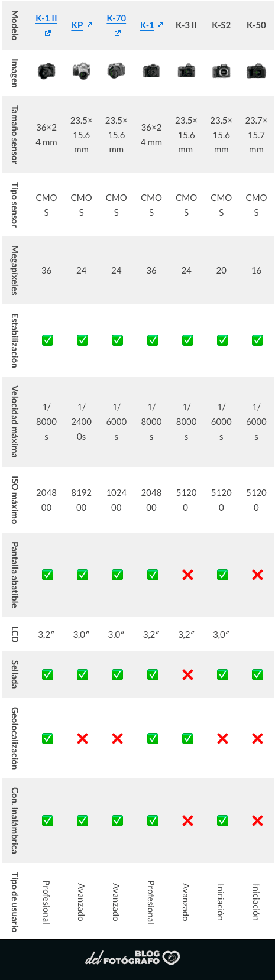Click the K-3 II Pantalla abatible red cross
This screenshot has width=275, height=980.
(x=187, y=575)
